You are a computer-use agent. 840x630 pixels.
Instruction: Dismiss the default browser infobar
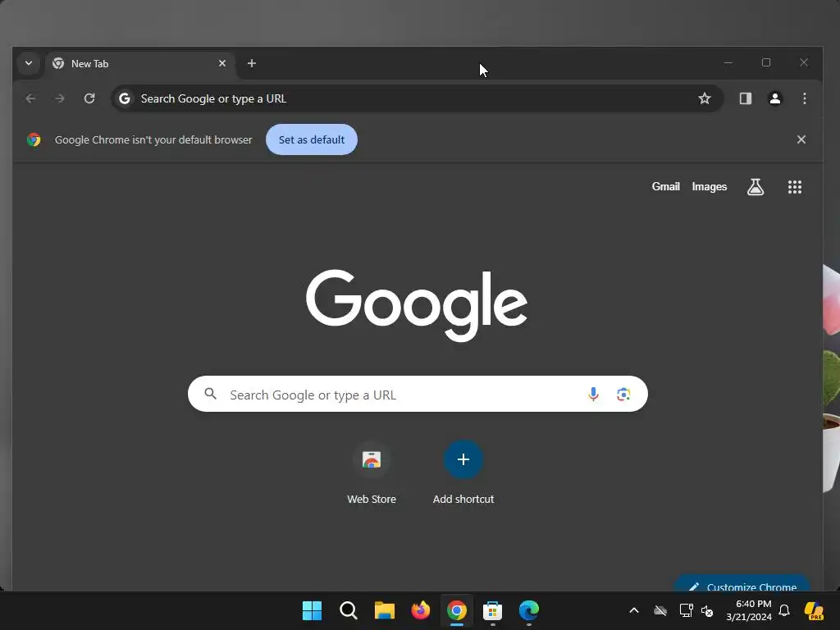(801, 139)
